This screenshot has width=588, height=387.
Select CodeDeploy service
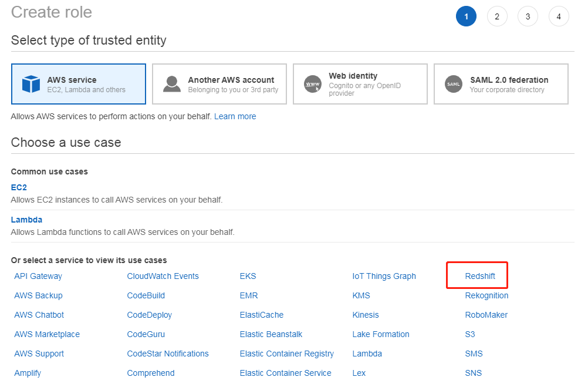tap(149, 315)
